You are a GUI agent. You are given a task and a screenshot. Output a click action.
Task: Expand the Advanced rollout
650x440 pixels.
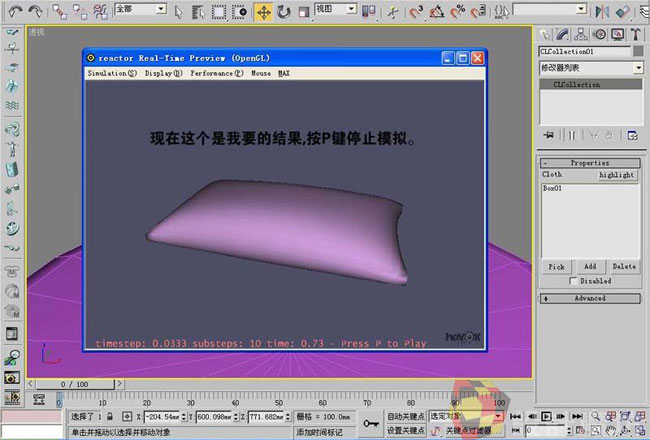(590, 298)
